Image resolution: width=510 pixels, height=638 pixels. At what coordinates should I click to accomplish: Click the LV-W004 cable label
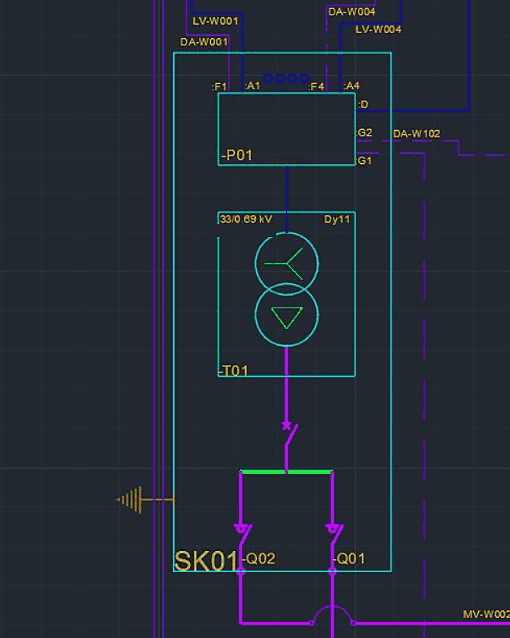378,29
